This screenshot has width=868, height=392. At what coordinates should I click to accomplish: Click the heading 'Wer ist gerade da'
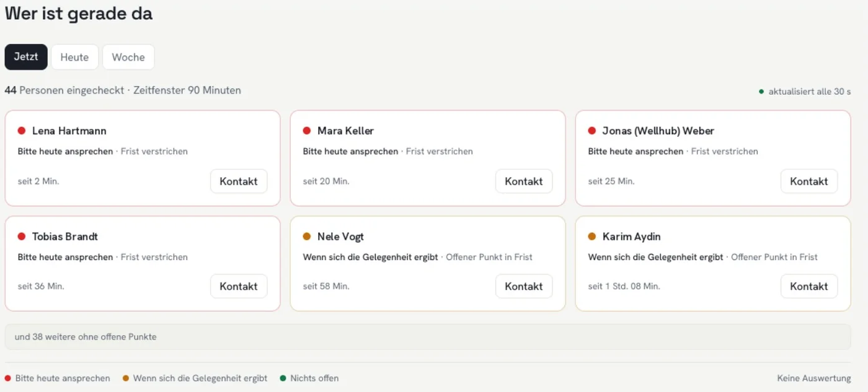click(x=79, y=14)
